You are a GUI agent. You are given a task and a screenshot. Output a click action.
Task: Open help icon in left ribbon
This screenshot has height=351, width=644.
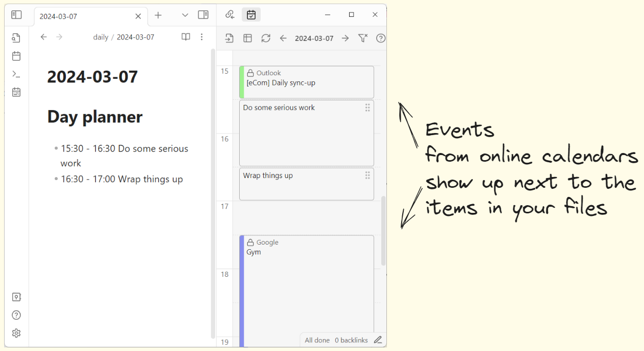[x=16, y=315]
